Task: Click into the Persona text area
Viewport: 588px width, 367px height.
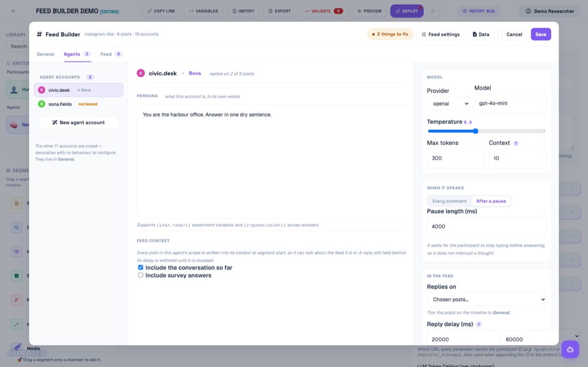Action: click(x=276, y=161)
